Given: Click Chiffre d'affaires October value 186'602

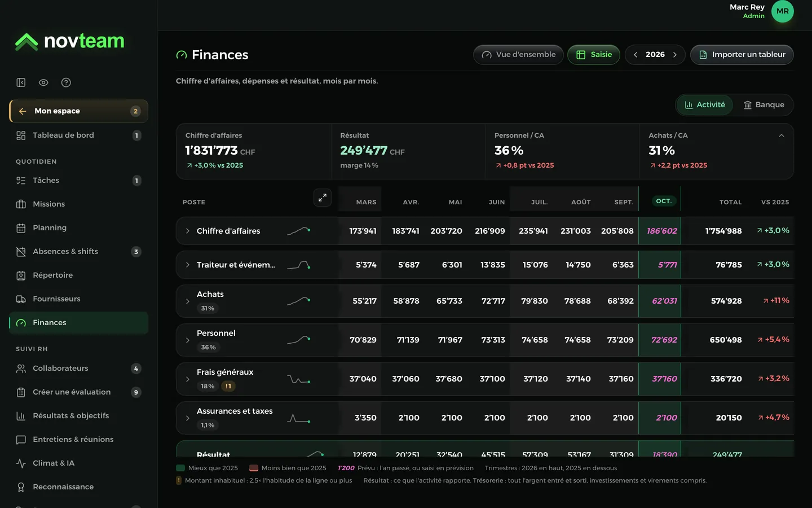Looking at the screenshot, I should point(662,231).
